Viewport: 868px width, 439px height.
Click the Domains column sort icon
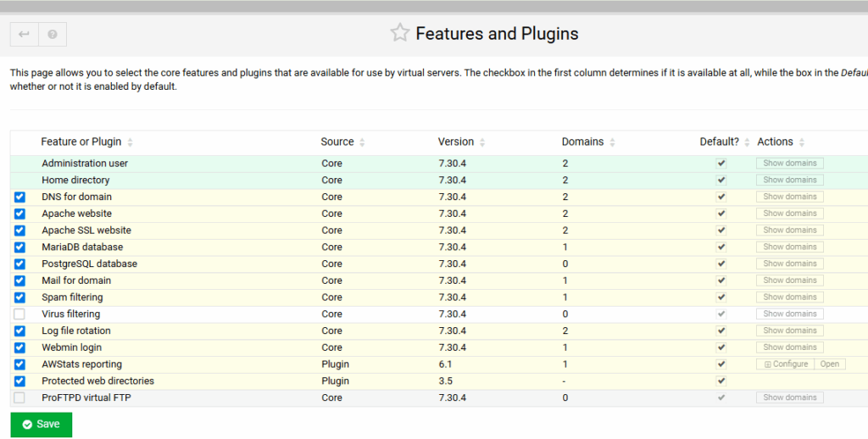pos(612,142)
